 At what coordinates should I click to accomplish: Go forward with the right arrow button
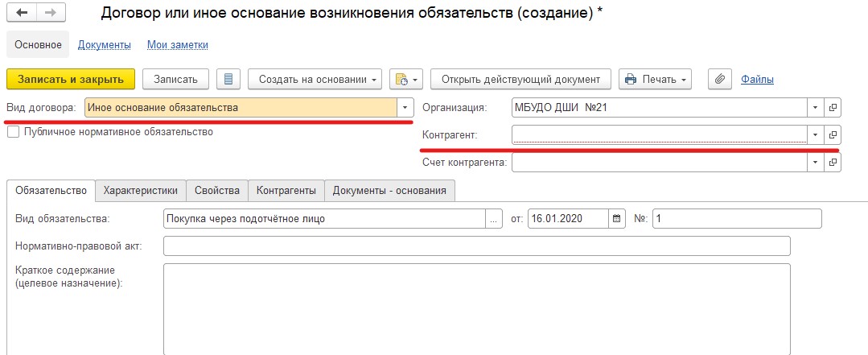coord(51,14)
